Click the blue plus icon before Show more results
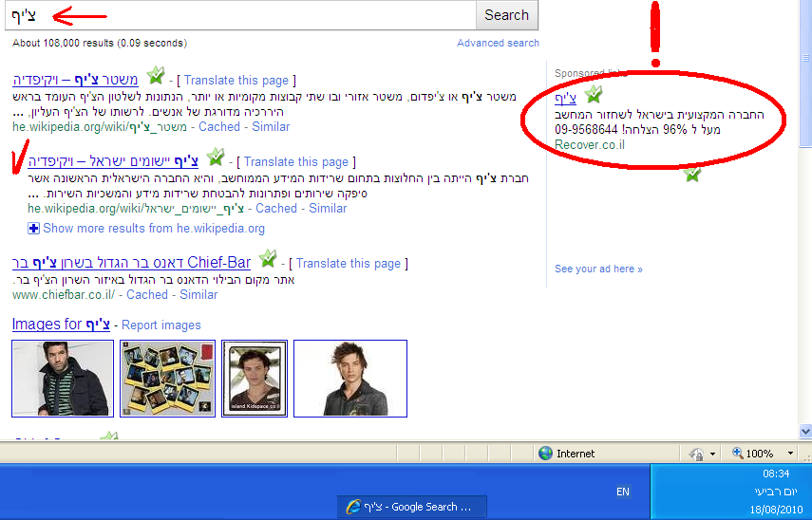 click(34, 228)
